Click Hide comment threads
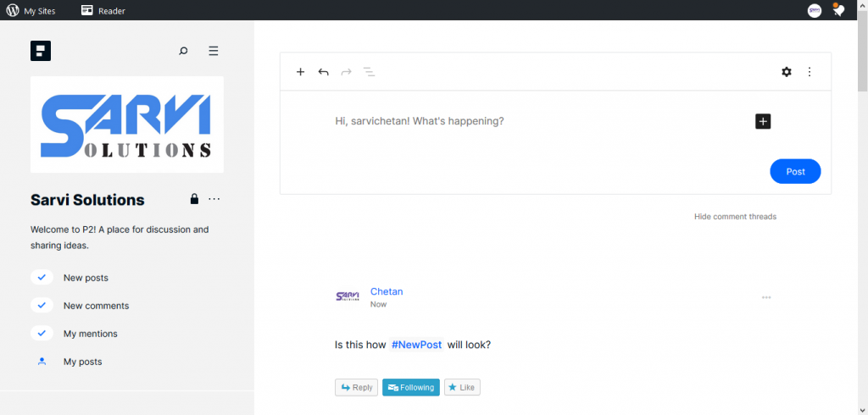This screenshot has width=868, height=415. tap(735, 216)
